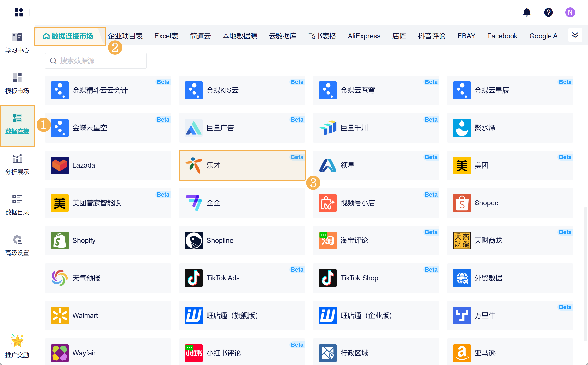Image resolution: width=588 pixels, height=365 pixels.
Task: Click the help question mark icon
Action: pyautogui.click(x=548, y=12)
